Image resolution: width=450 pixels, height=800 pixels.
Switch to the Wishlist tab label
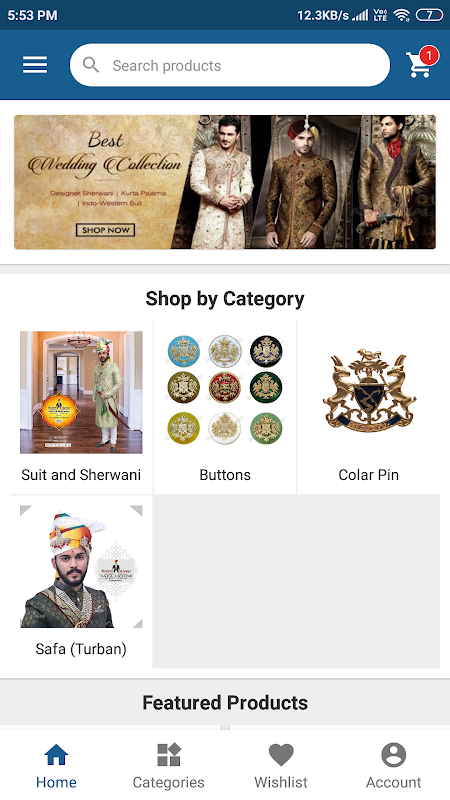click(x=281, y=782)
